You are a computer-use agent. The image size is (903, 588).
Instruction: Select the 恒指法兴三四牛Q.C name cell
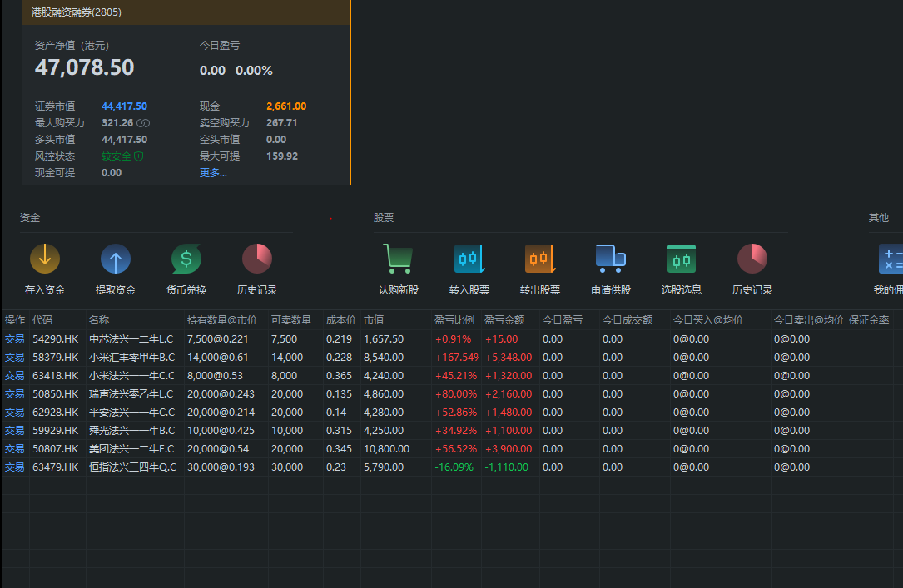(x=133, y=467)
